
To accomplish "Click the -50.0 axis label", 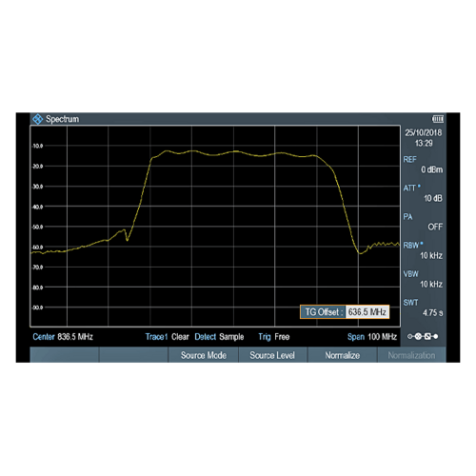I will pos(37,227).
